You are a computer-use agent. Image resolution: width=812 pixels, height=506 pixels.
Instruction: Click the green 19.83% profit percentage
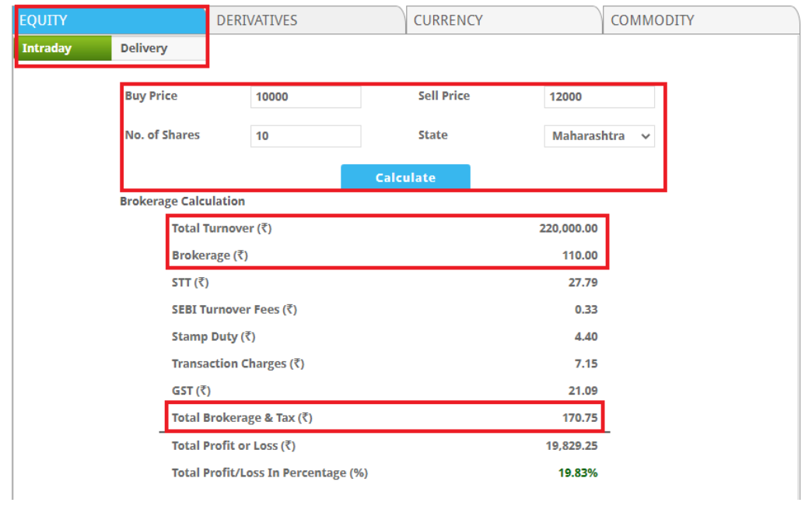(578, 473)
